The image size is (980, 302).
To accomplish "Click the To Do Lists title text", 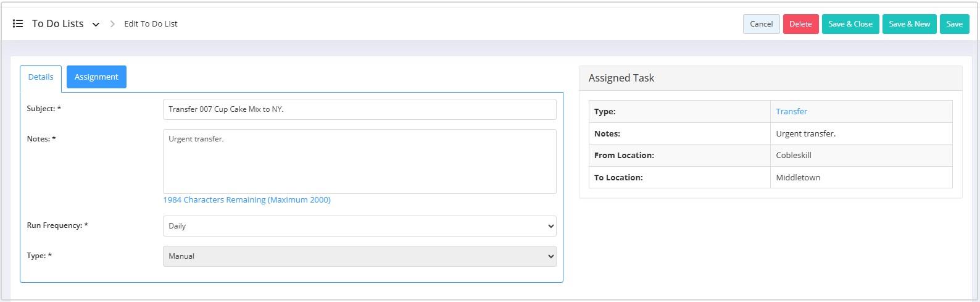I will pos(57,23).
